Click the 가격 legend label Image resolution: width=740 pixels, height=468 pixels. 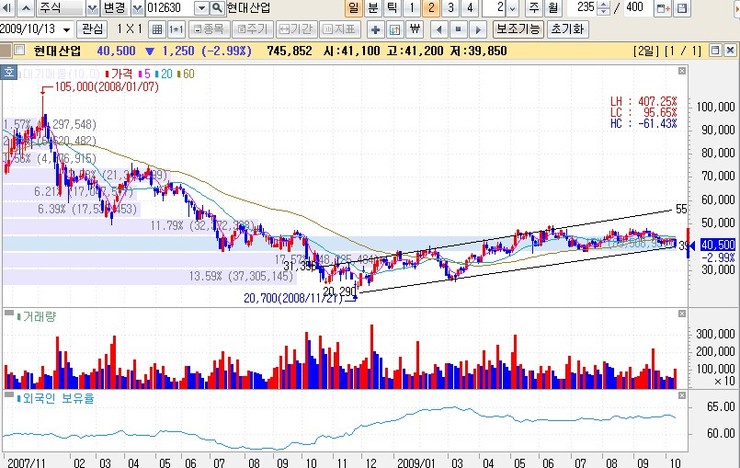(x=121, y=74)
